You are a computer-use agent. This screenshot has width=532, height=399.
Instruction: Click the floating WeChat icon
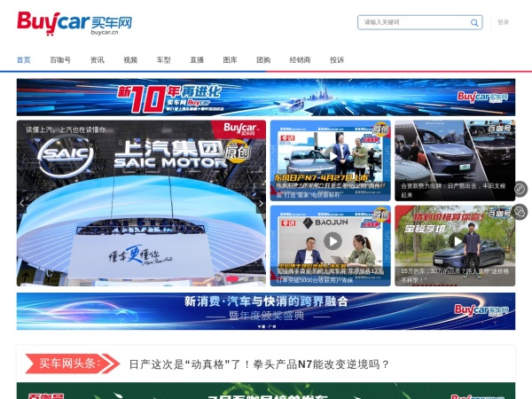pos(520,212)
